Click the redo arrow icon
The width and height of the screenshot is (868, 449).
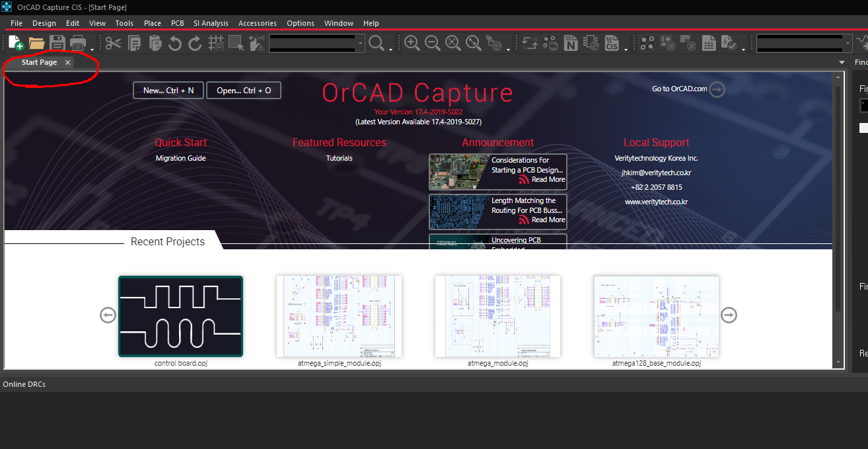click(x=196, y=44)
